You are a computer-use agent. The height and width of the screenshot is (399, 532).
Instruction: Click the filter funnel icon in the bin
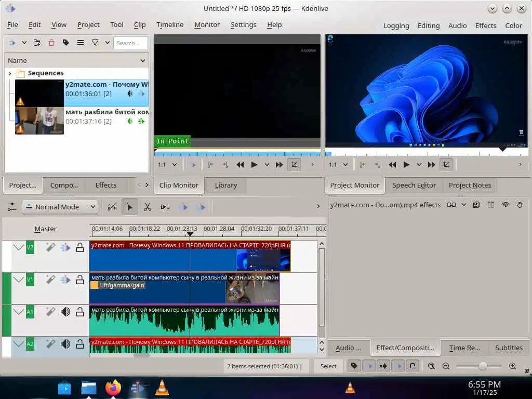95,43
